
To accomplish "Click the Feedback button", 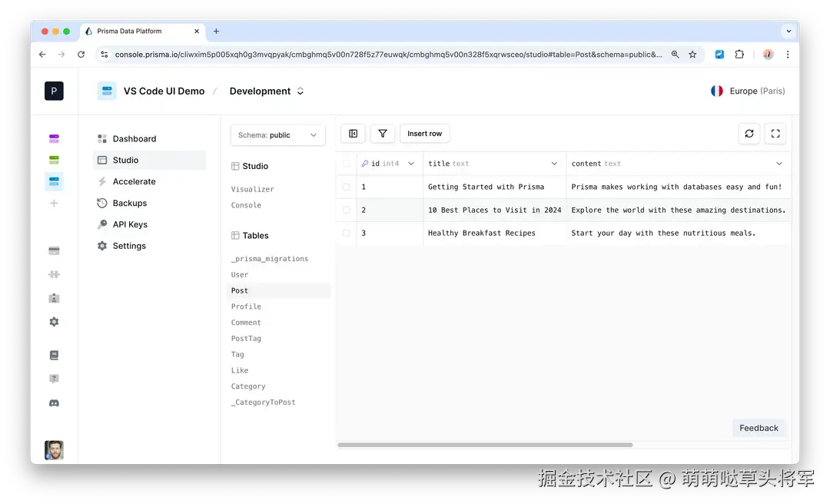I will (x=759, y=428).
